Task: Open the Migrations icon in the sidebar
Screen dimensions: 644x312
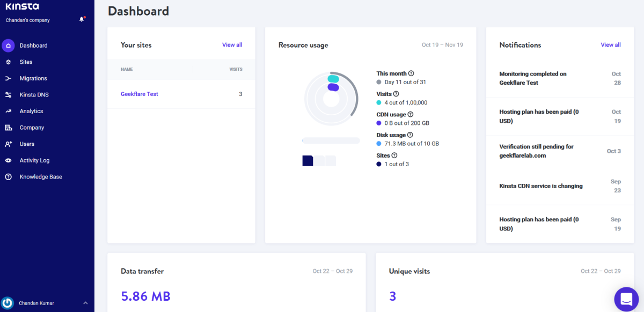Action: click(x=8, y=78)
